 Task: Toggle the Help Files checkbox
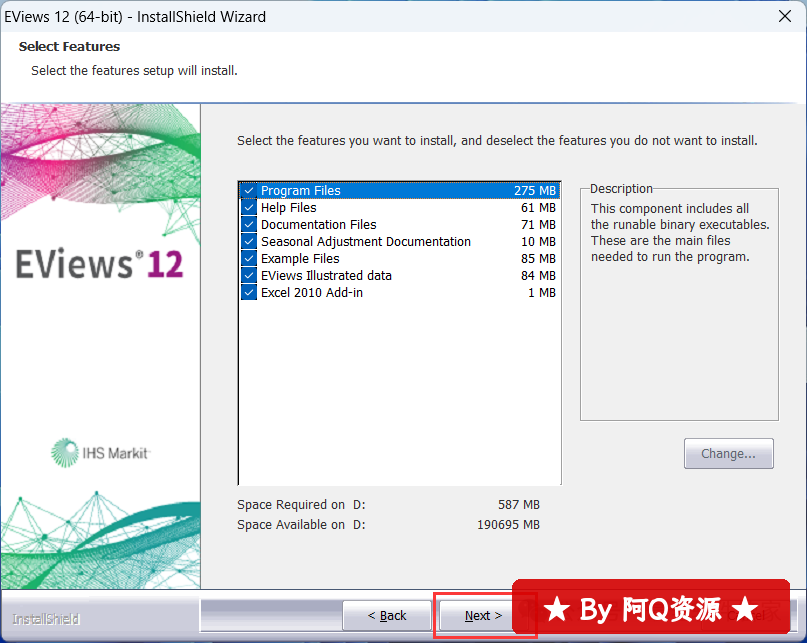pyautogui.click(x=249, y=208)
